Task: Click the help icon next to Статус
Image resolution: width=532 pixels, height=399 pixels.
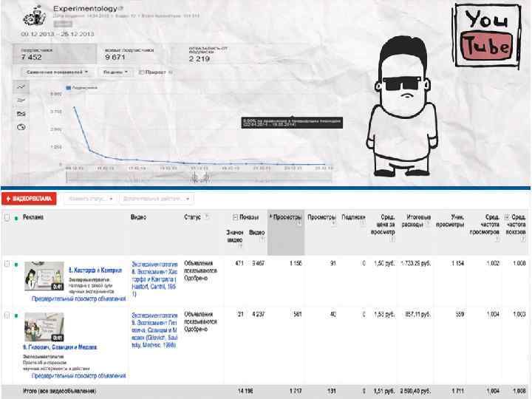Action: click(206, 216)
